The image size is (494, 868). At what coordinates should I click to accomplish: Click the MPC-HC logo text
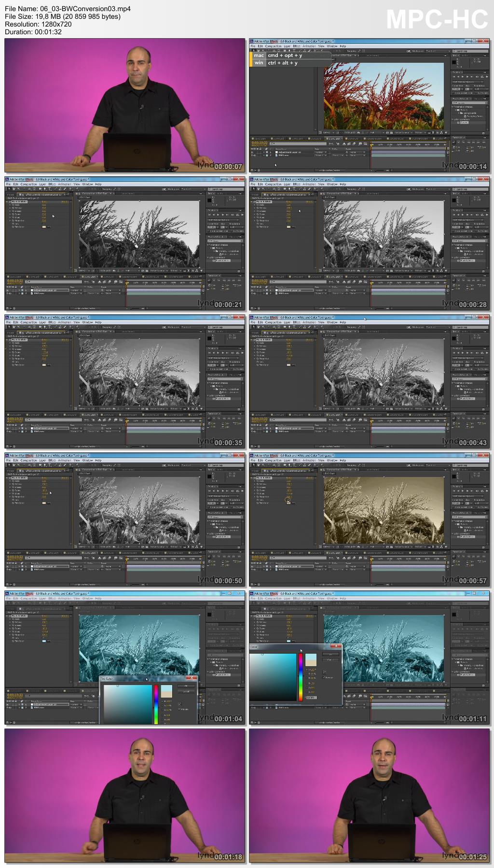click(437, 20)
